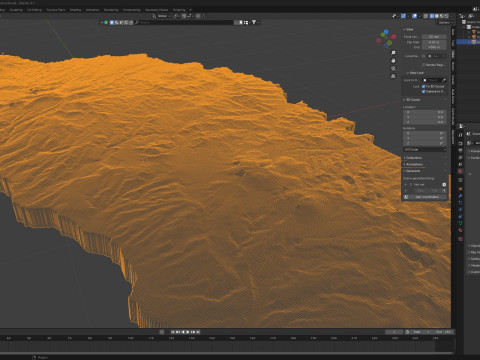The height and width of the screenshot is (360, 480).
Task: Toggle viewport overlays button
Action: coord(414,16)
